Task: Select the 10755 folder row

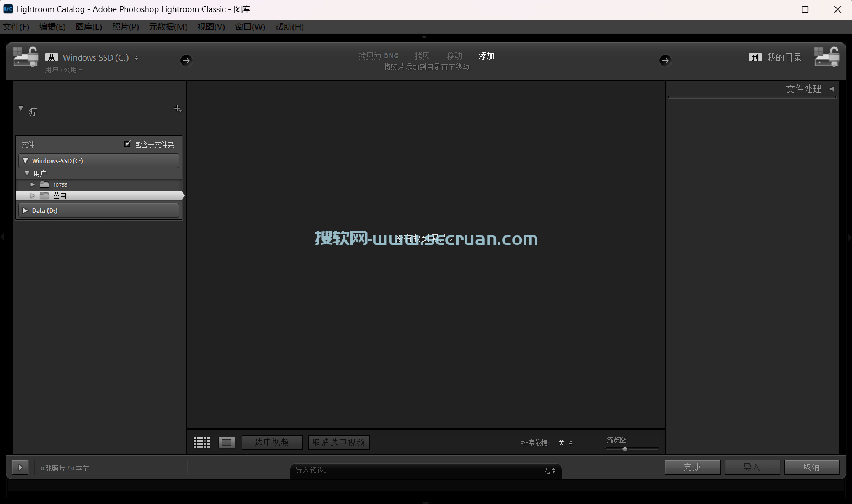Action: click(x=99, y=185)
